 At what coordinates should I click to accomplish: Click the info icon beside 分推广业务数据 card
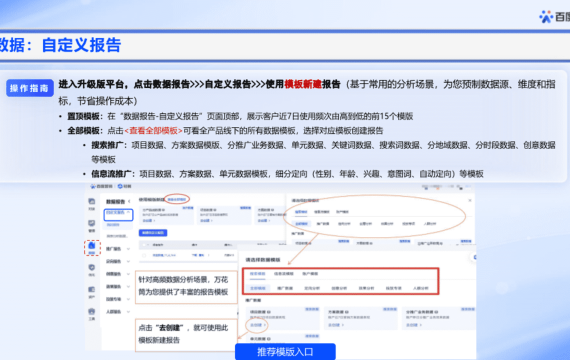pyautogui.click(x=436, y=312)
